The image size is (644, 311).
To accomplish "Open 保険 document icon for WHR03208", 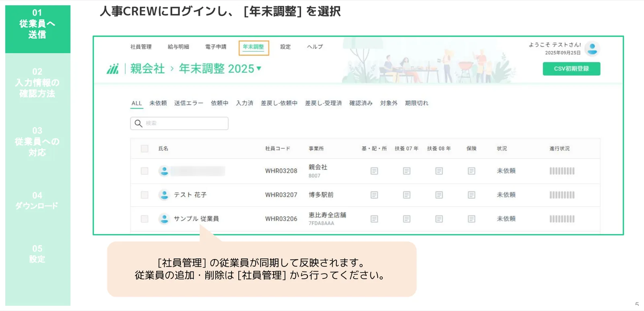I will point(471,171).
